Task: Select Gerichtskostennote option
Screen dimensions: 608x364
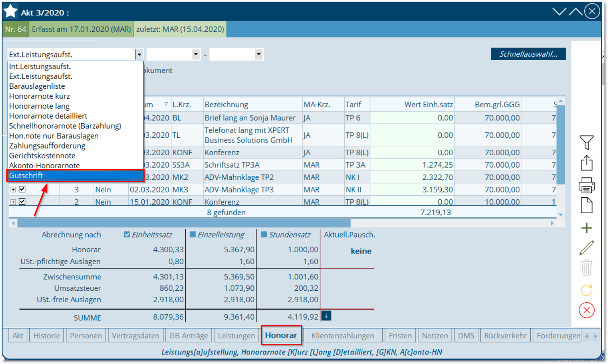Action: [x=75, y=156]
